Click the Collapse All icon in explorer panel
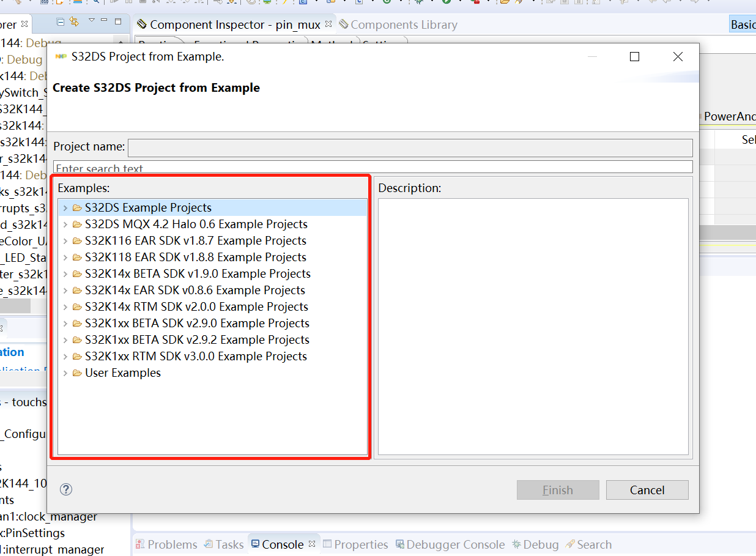756x556 pixels. pyautogui.click(x=61, y=22)
